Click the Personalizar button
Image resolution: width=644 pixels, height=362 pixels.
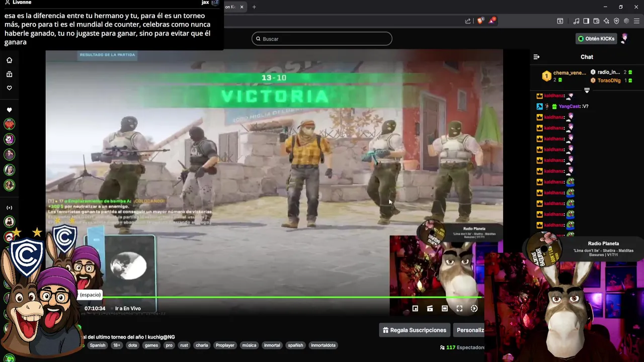(470, 330)
